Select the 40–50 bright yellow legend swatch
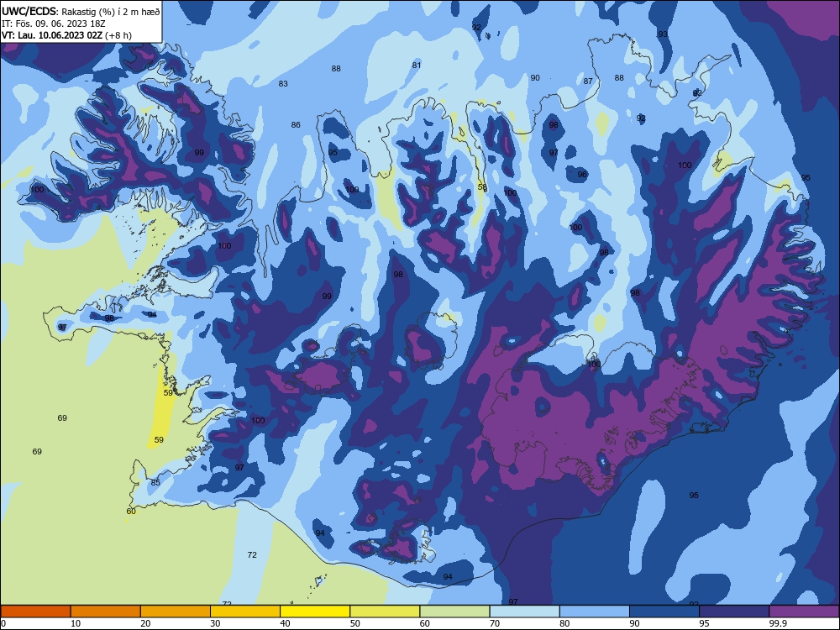Screen dimensions: 840x630 [315, 612]
